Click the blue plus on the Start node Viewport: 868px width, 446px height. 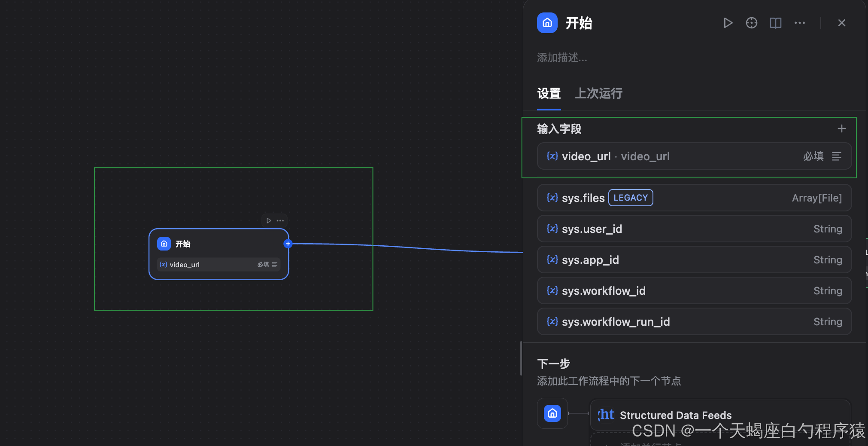[287, 244]
